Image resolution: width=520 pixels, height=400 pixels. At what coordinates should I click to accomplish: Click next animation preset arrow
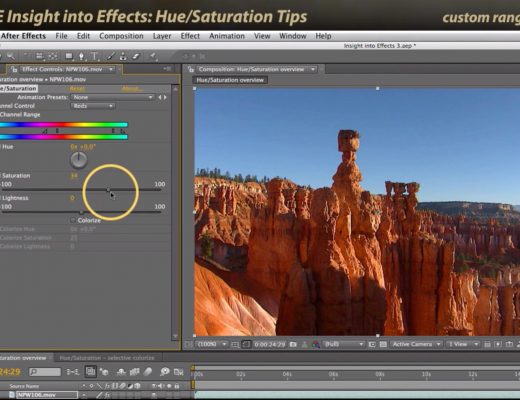coord(165,97)
